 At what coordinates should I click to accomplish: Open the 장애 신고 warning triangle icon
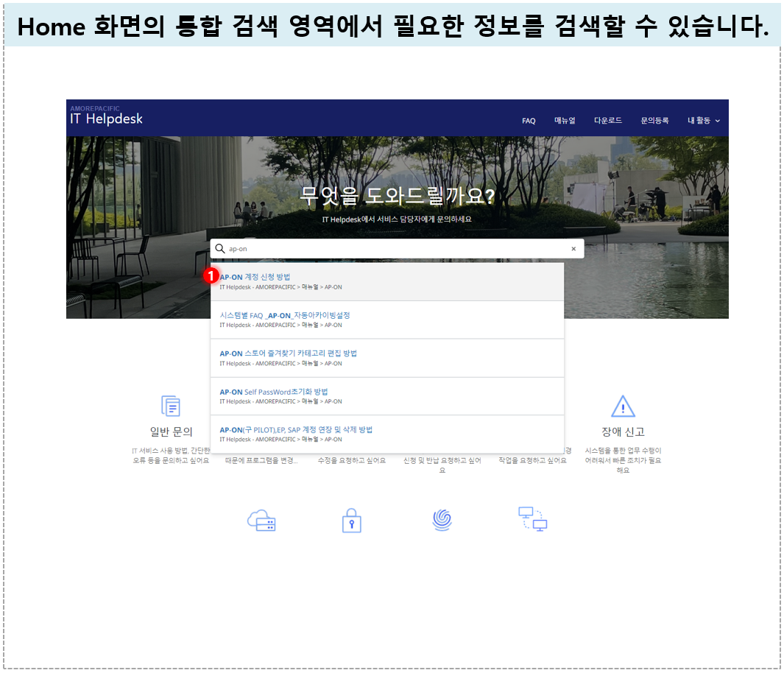click(623, 406)
